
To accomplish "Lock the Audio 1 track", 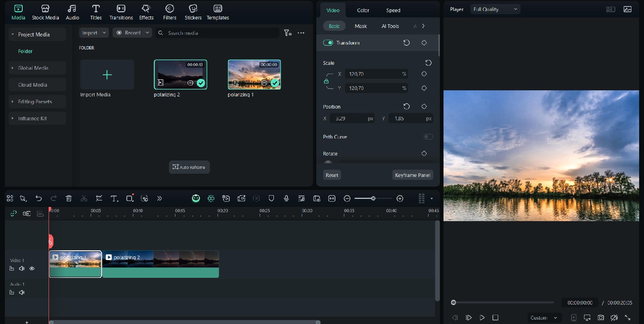I will [12, 292].
